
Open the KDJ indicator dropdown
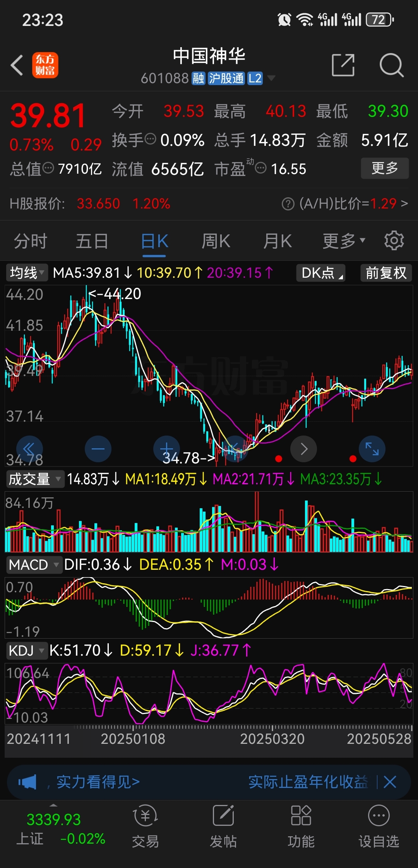(x=26, y=651)
